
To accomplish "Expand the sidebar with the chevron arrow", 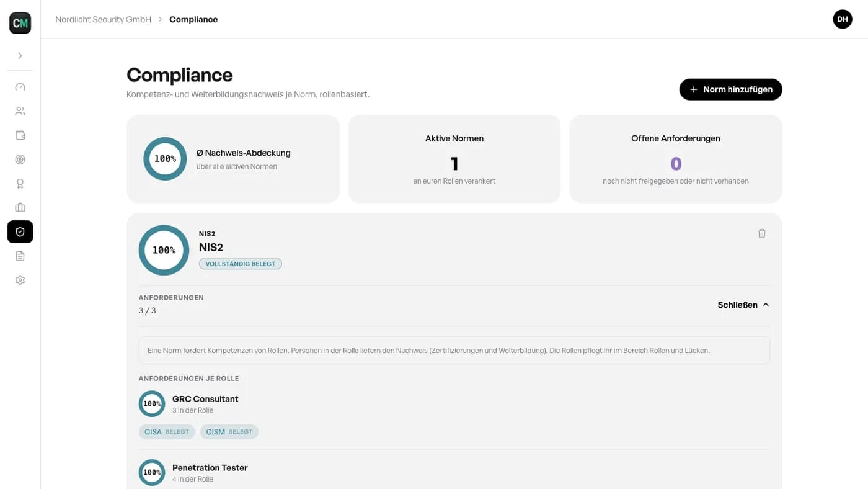I will pos(20,56).
